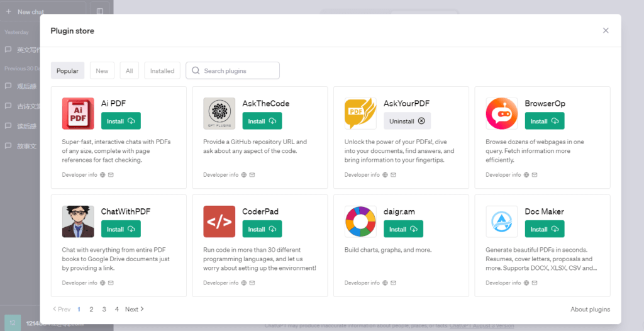Click the user avatar 12 in sidebar
Viewport: 644px width, 331px height.
tap(13, 323)
